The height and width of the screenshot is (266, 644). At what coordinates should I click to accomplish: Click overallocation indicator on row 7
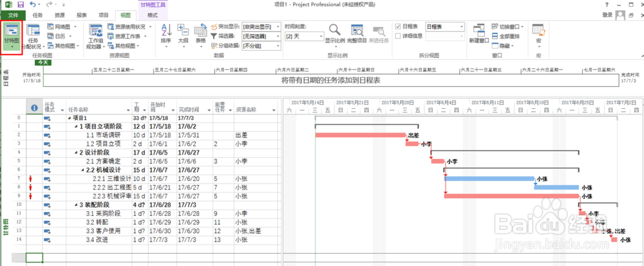coord(30,178)
